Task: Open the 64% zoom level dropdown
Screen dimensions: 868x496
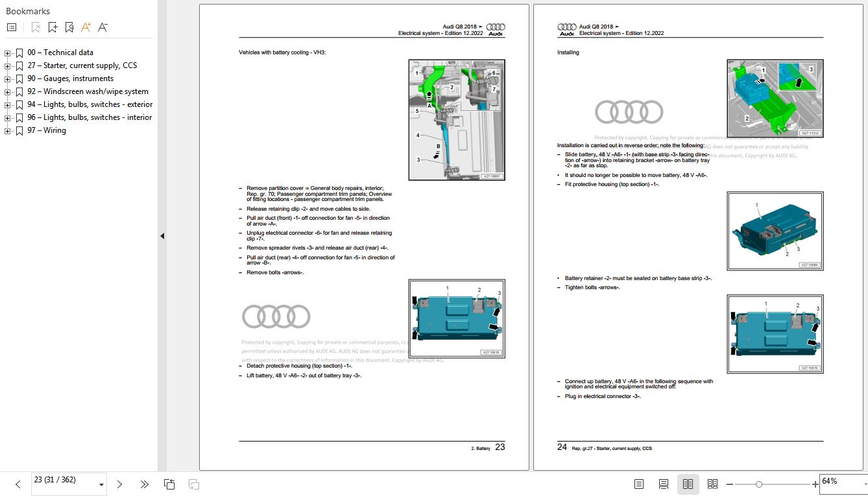Action: (x=864, y=485)
